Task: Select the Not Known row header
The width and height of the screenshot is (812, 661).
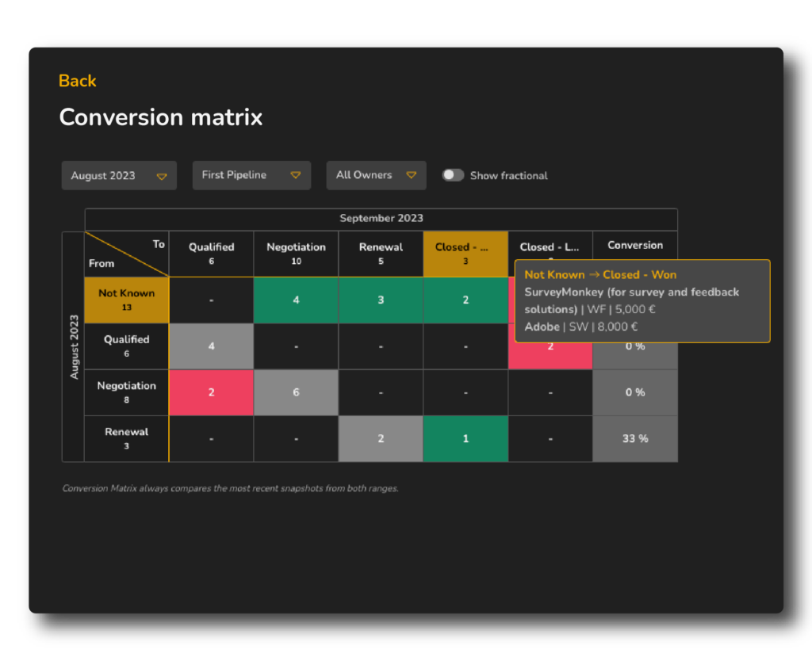Action: coord(127,300)
